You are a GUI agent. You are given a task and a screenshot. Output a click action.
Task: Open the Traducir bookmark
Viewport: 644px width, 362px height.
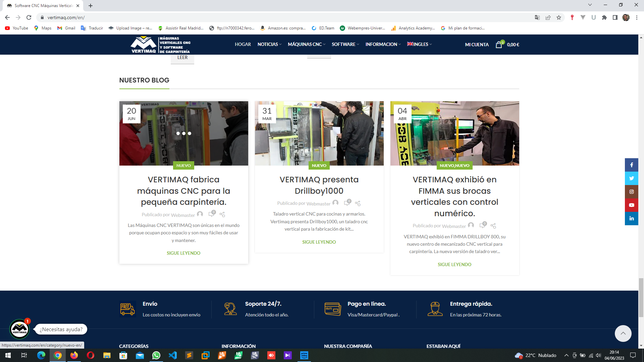point(92,28)
